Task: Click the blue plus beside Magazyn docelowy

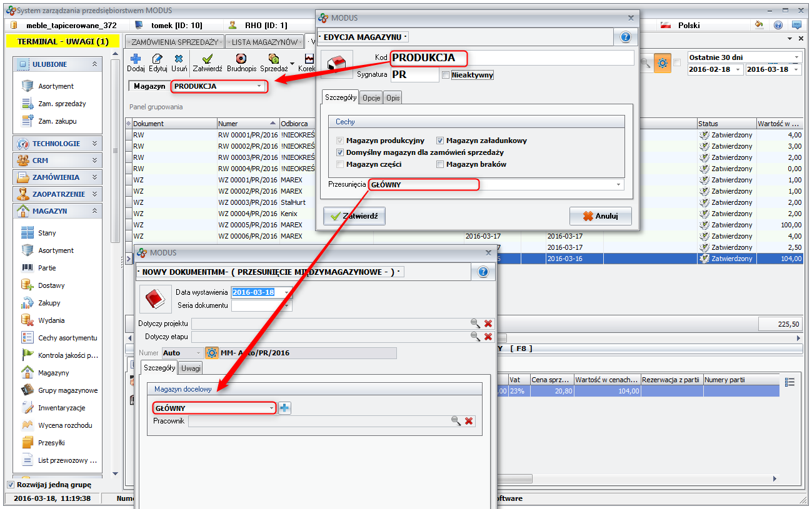Action: point(284,408)
